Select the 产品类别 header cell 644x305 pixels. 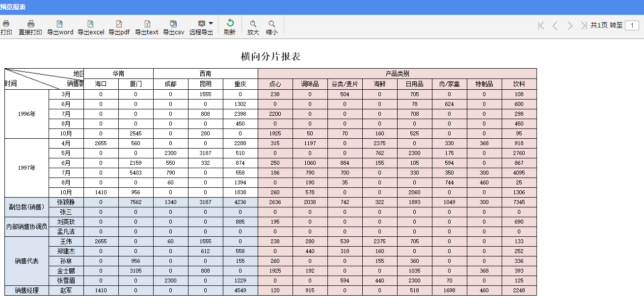[x=397, y=74]
